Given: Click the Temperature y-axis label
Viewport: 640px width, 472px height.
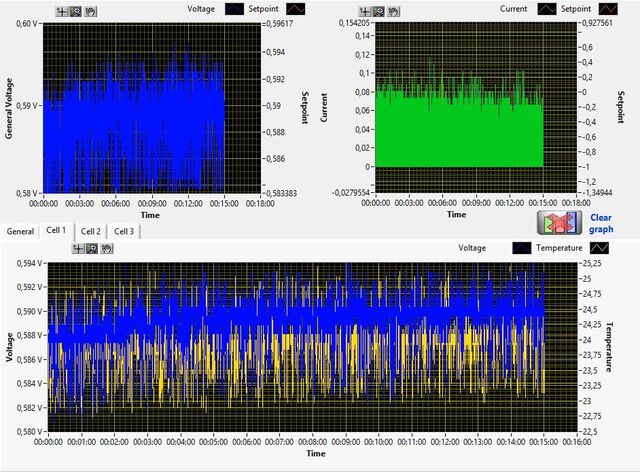Looking at the screenshot, I should point(609,347).
